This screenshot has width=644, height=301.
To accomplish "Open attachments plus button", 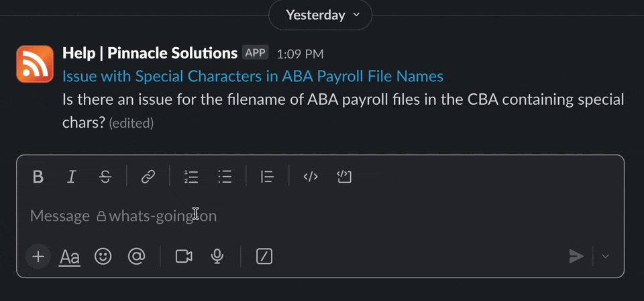I will click(x=38, y=257).
